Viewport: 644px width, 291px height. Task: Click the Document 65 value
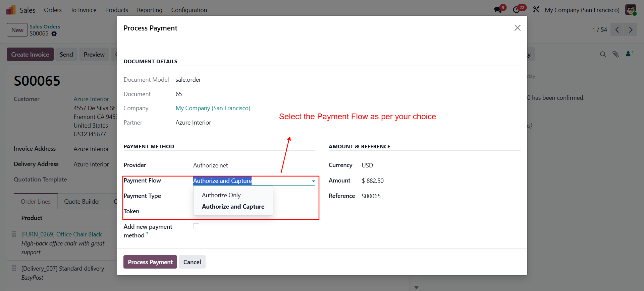coord(179,94)
